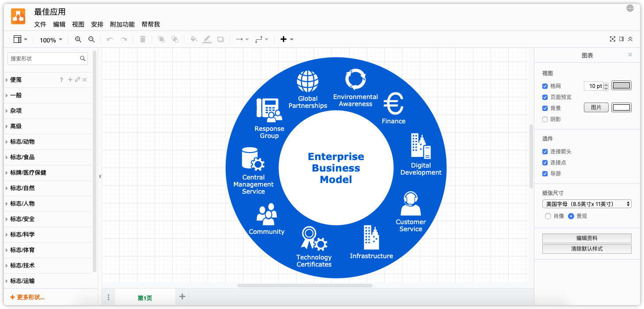Click the redo arrow
The width and height of the screenshot is (644, 309).
point(124,39)
